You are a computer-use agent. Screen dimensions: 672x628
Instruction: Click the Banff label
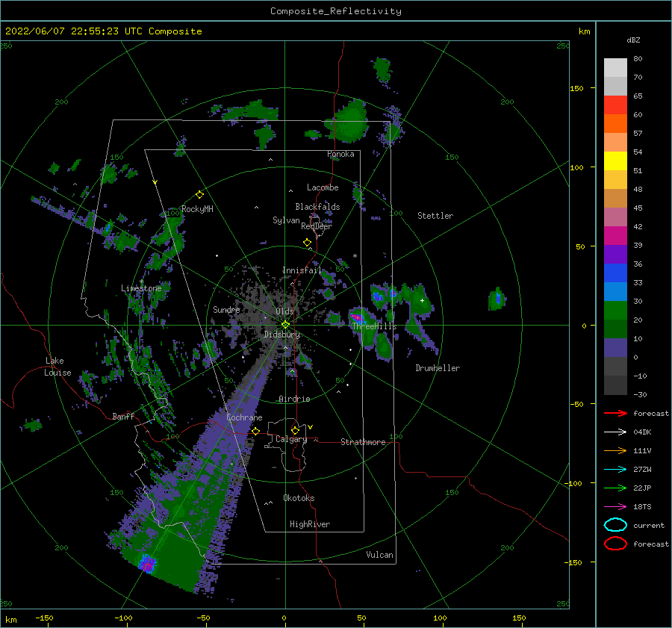click(x=123, y=416)
